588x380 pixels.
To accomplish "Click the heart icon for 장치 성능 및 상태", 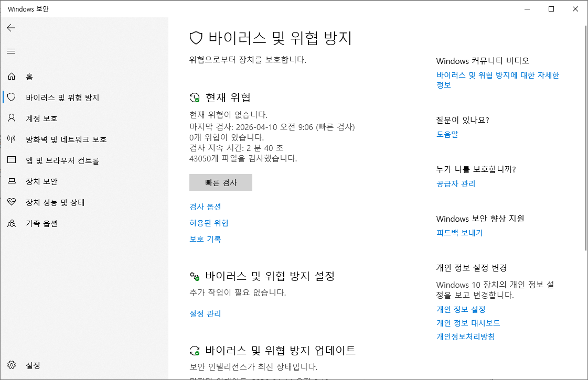I will 12,202.
